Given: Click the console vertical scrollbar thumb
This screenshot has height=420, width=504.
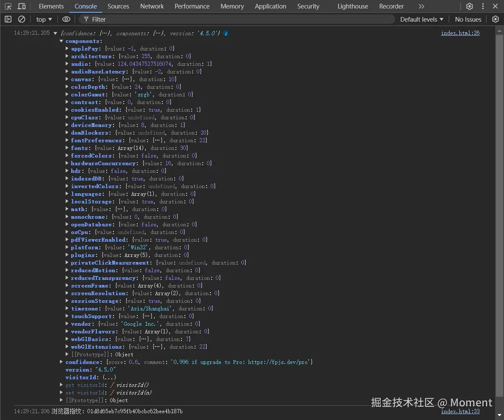Looking at the screenshot, I should (x=499, y=215).
